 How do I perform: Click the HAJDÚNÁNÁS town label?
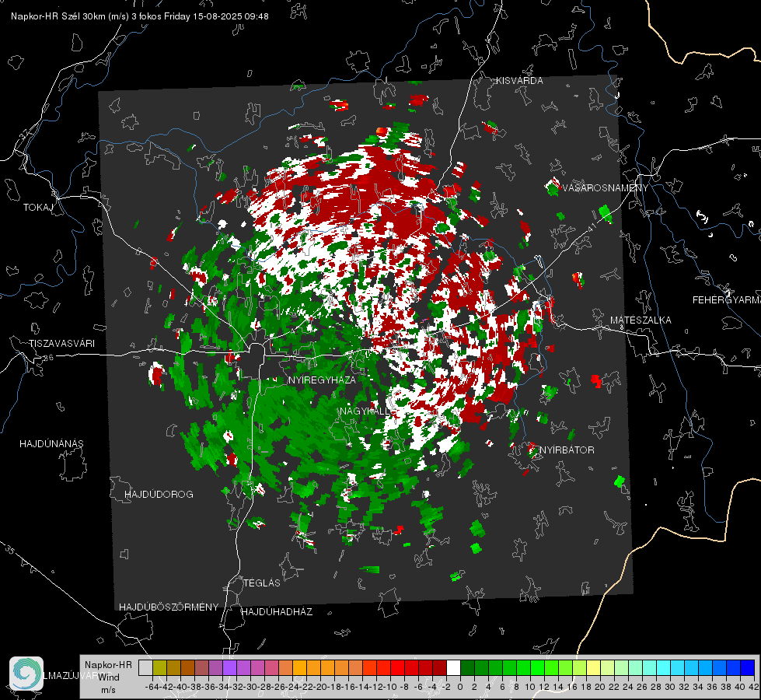[x=51, y=443]
